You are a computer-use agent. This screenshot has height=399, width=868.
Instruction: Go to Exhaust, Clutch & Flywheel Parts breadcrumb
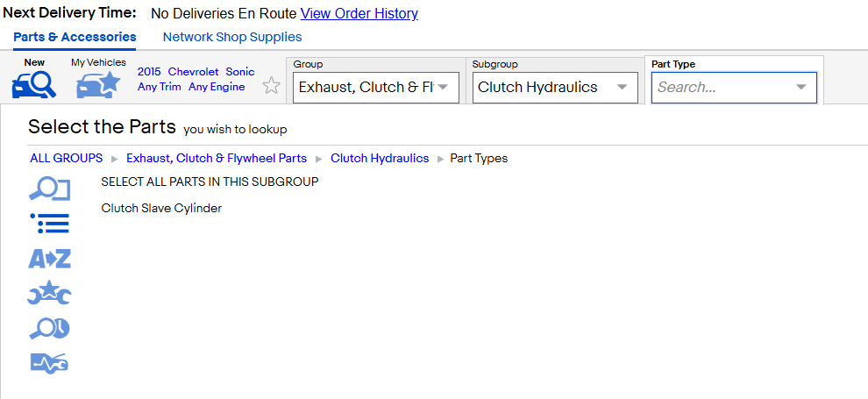point(217,158)
